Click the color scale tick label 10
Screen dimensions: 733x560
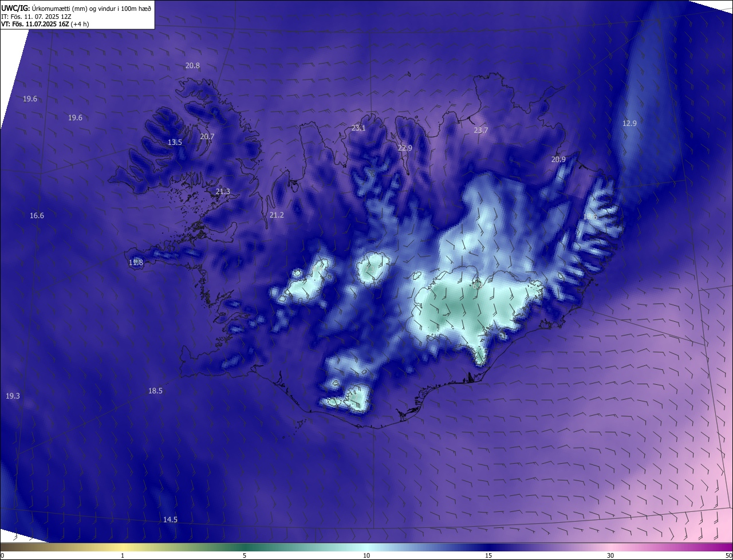(x=366, y=556)
